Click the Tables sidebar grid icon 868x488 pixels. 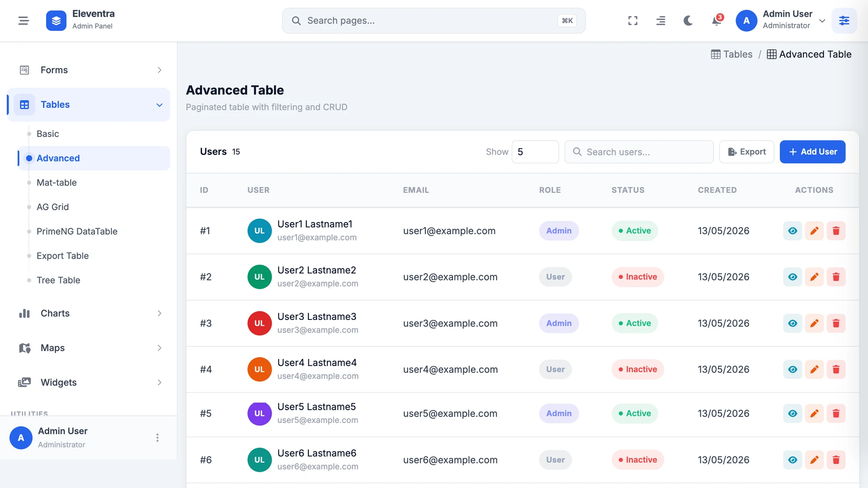click(24, 105)
